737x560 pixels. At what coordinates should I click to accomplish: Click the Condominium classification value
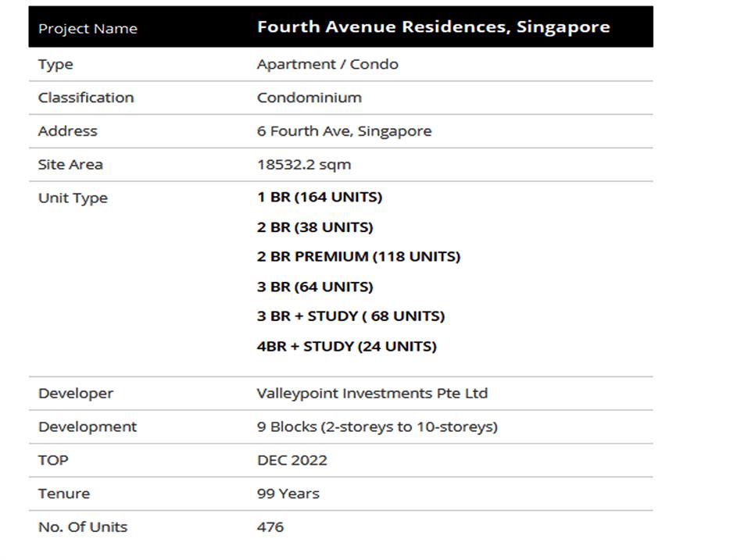(x=309, y=98)
